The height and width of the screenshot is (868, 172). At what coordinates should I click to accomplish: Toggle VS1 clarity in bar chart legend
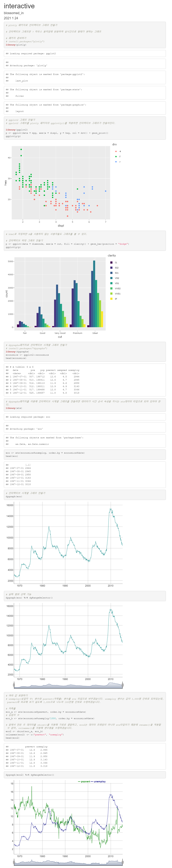tap(115, 283)
